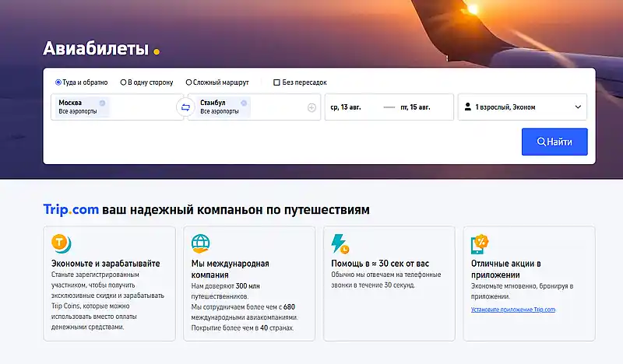Viewport: 623px width, 364px height.
Task: Click the lightning bolt fast help icon
Action: click(340, 243)
